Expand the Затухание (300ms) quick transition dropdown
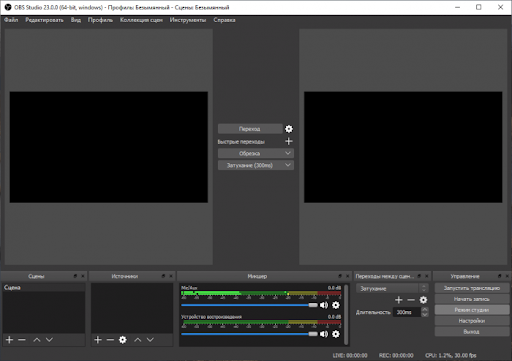 [288, 165]
